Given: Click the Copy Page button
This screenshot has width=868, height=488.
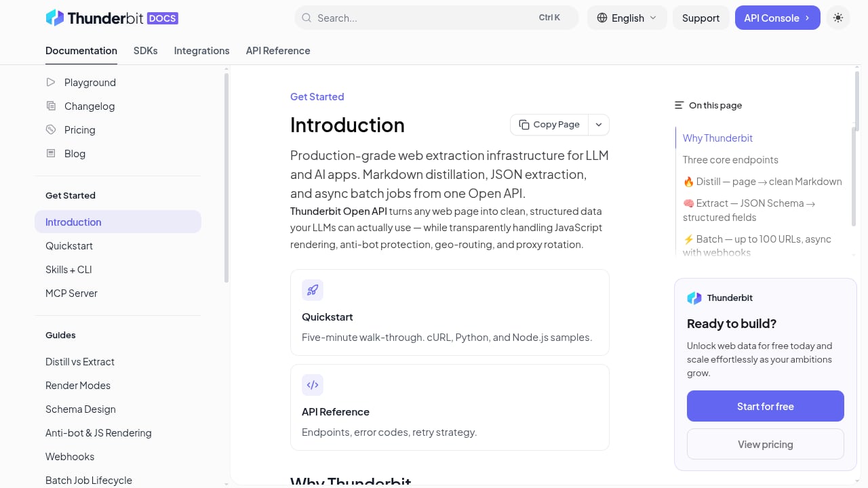Looking at the screenshot, I should point(549,125).
